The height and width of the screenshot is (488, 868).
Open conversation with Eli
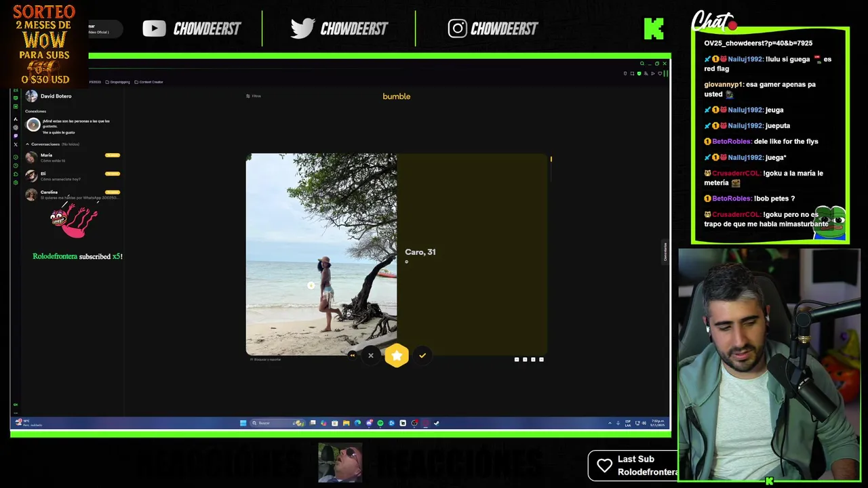[73, 176]
